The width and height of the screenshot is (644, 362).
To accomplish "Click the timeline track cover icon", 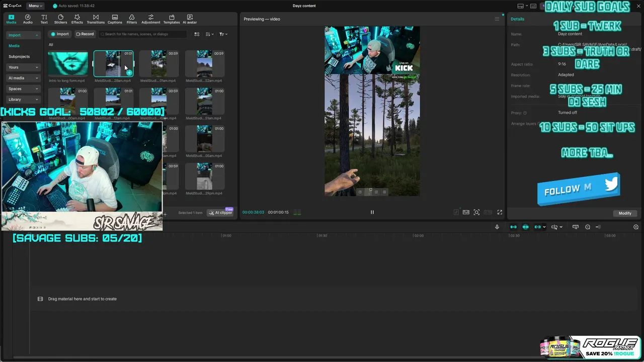I will point(40,299).
